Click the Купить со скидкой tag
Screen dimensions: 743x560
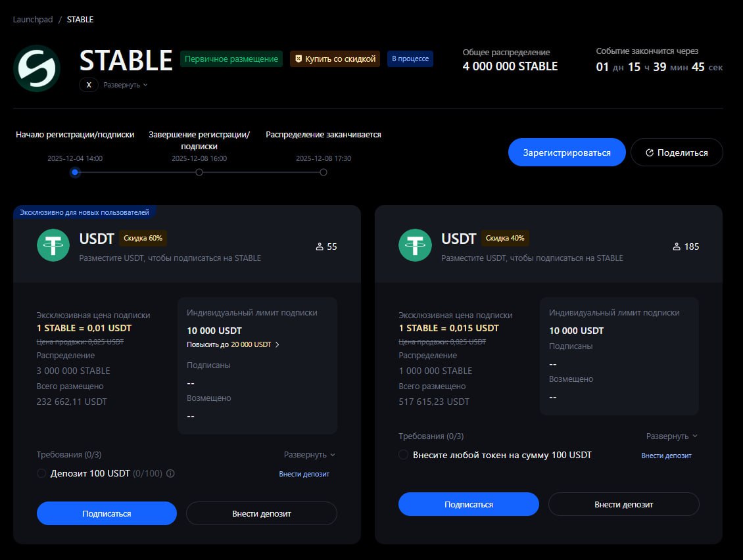coord(335,59)
